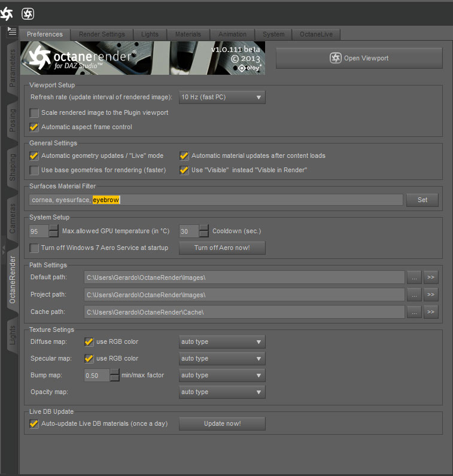The width and height of the screenshot is (453, 476).
Task: Open the Diffuse map auto type dropdown
Action: pos(222,342)
